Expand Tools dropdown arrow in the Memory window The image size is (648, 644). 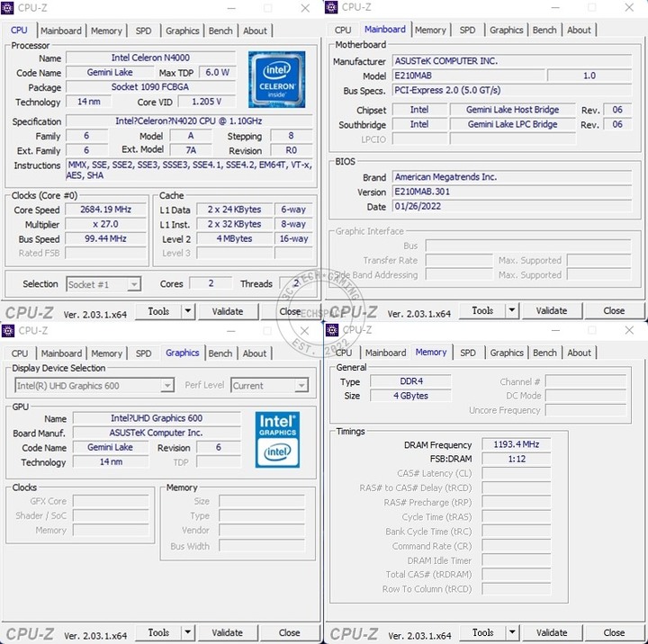[x=512, y=632]
